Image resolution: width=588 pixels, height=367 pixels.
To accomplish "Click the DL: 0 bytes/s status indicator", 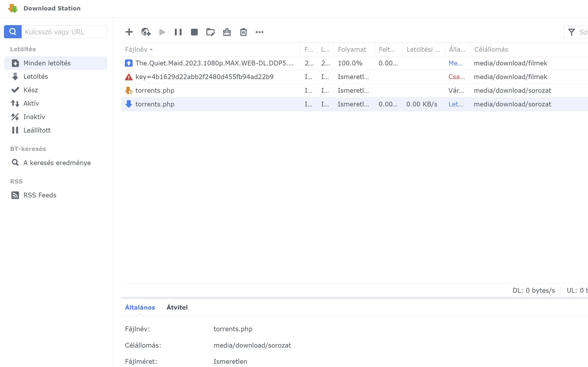I will click(534, 290).
